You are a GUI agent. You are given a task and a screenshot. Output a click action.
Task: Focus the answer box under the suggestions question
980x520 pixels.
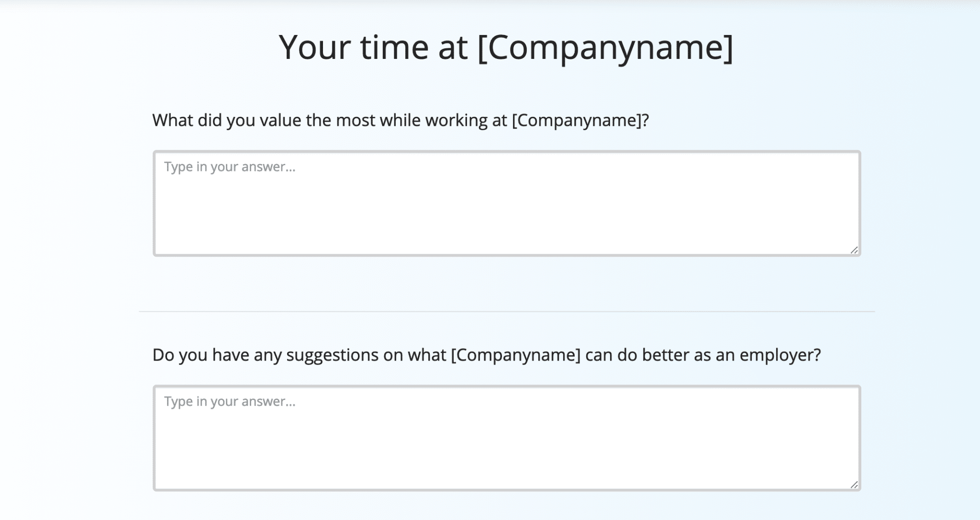(507, 438)
